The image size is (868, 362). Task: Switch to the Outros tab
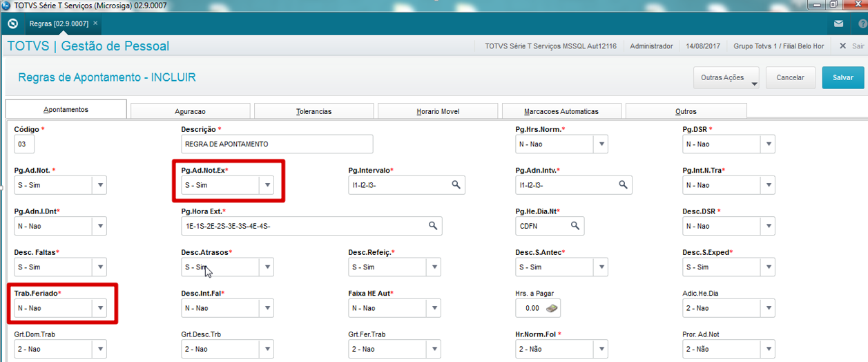[686, 111]
